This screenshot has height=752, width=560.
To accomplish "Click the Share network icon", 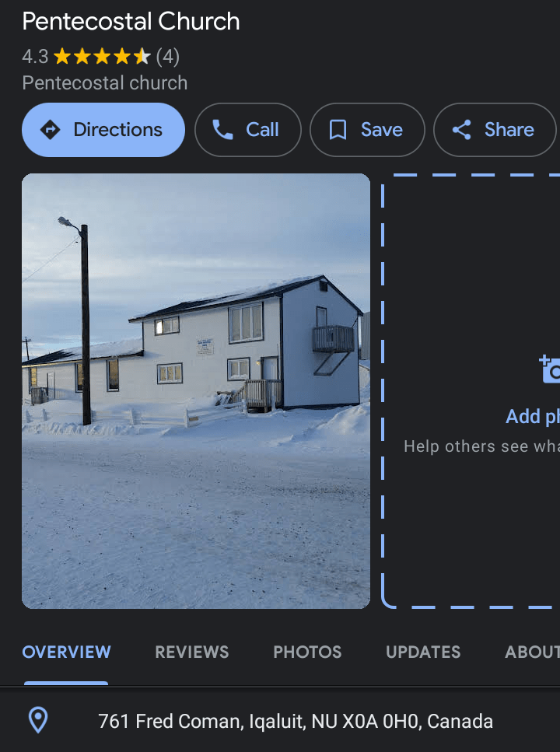I will pyautogui.click(x=462, y=130).
